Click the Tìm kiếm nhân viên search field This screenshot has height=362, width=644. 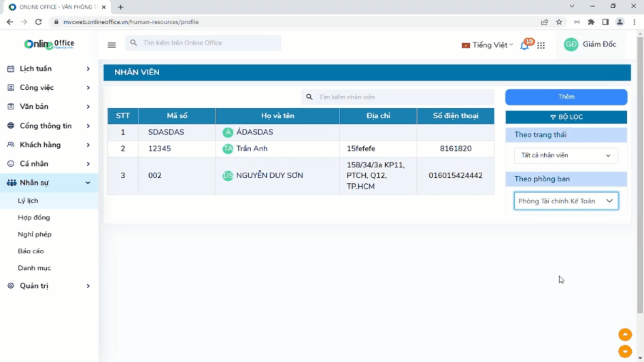(398, 97)
